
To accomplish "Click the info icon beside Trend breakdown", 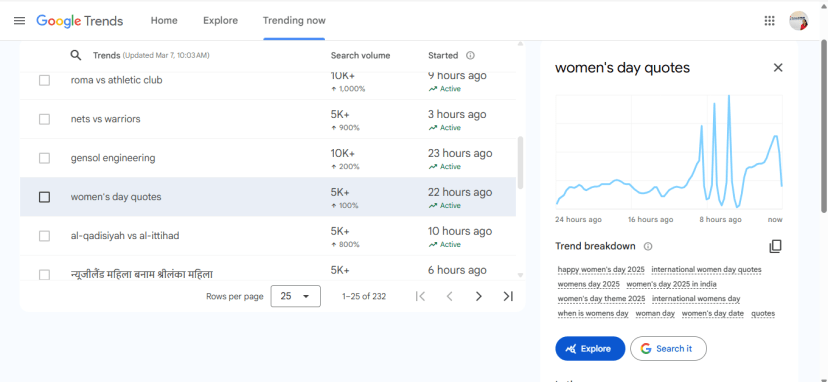I will pos(648,246).
